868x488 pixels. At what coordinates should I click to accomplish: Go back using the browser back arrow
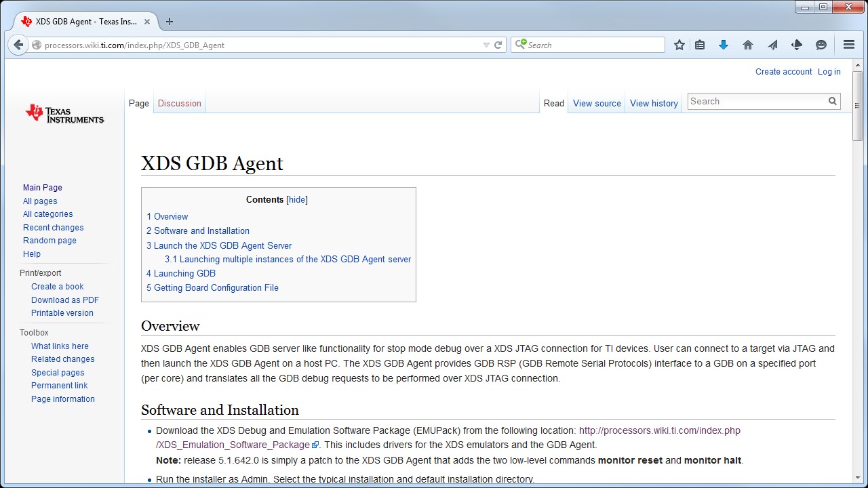point(18,45)
